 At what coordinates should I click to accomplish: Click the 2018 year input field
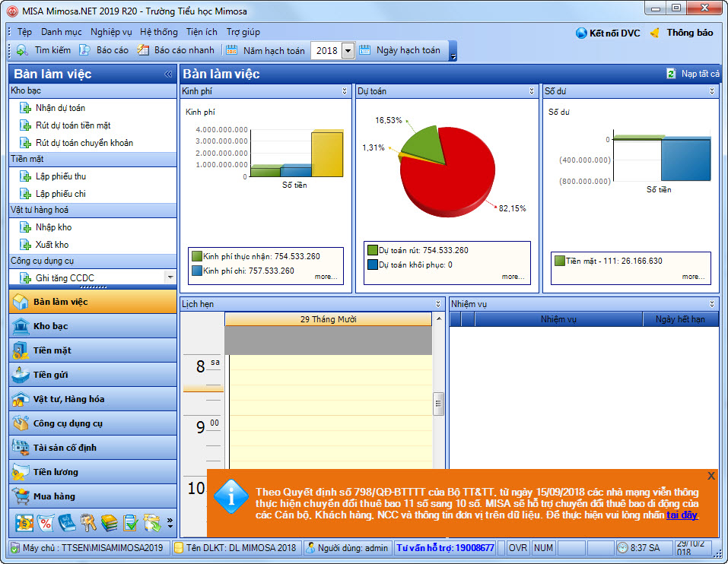327,51
